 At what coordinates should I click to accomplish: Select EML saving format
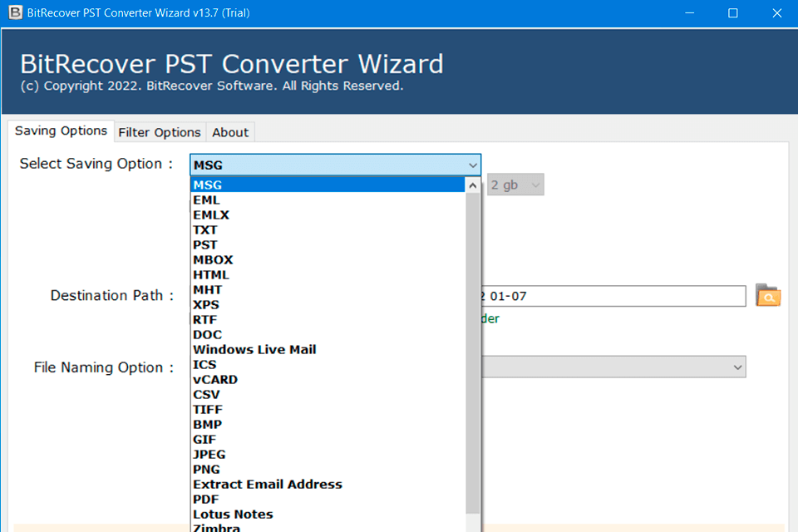click(328, 200)
